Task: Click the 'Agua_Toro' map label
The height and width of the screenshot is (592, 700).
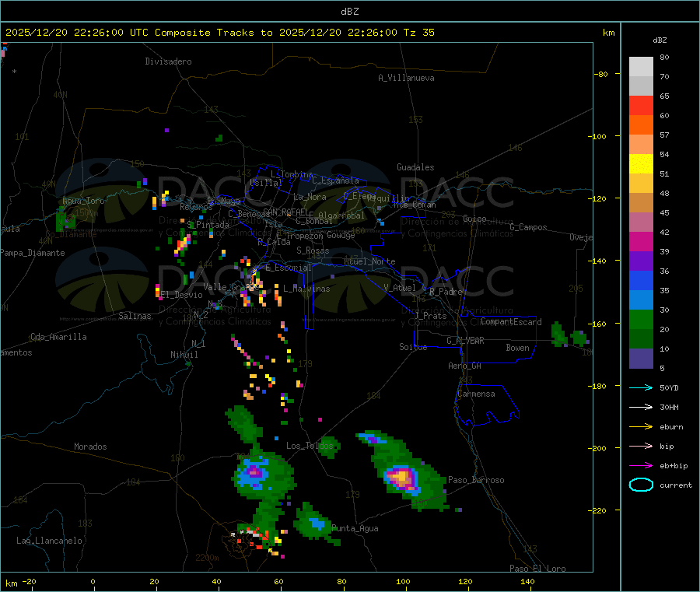Action: 83,201
